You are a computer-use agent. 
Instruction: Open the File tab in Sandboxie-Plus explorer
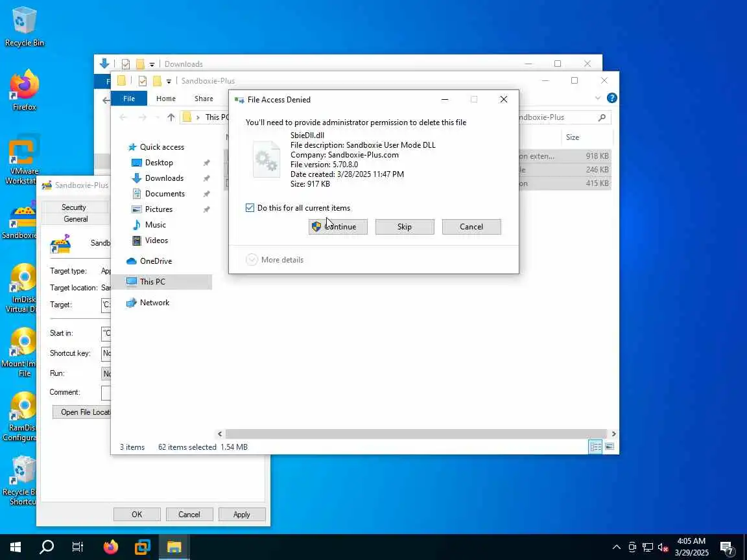[128, 99]
